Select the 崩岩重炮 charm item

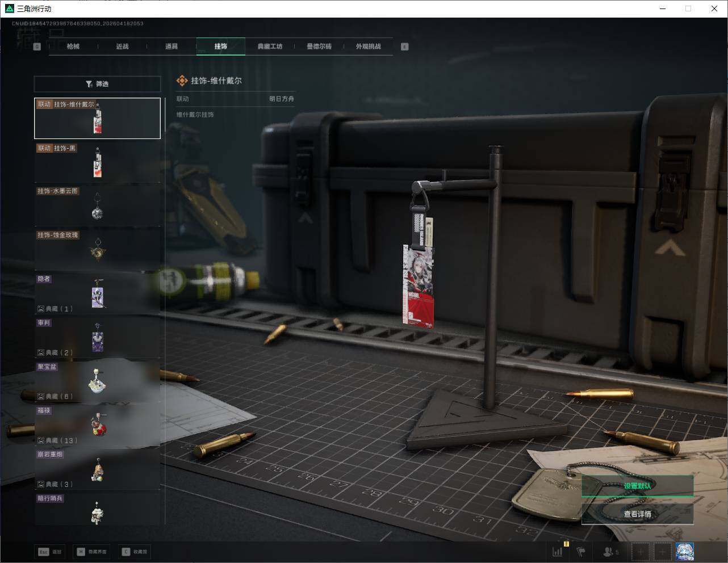[x=97, y=469]
